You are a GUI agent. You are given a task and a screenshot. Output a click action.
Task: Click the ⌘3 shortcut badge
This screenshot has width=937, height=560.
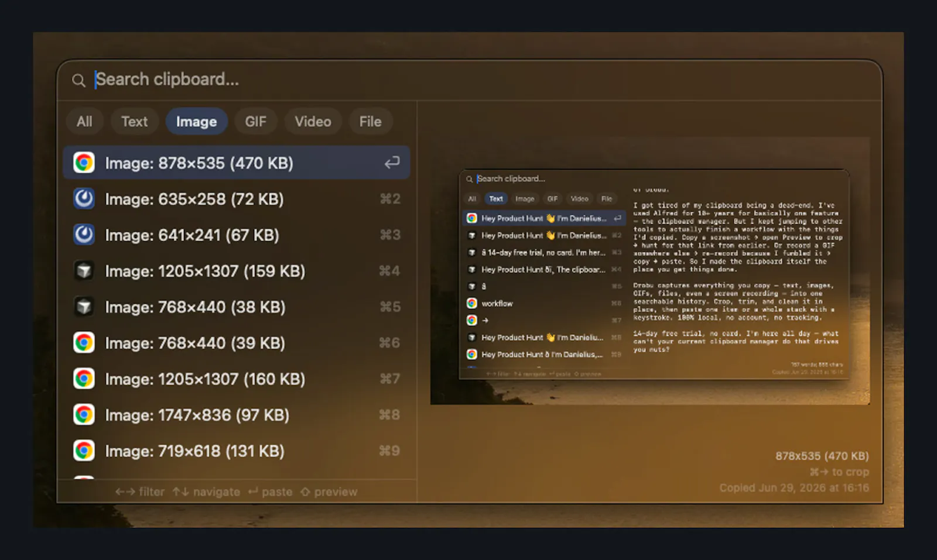[x=390, y=235]
